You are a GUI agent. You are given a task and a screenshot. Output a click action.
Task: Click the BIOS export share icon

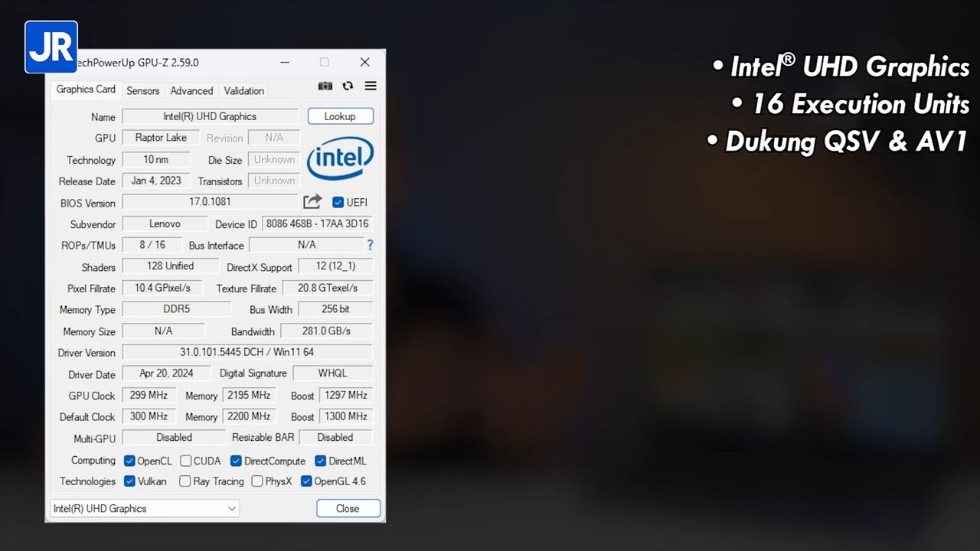coord(312,202)
